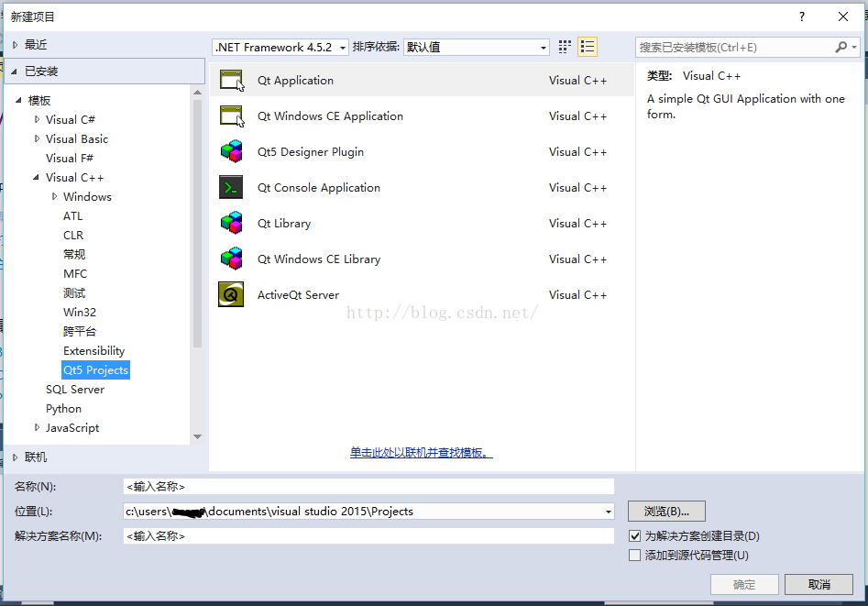Select the ActiveQt Server icon

pos(231,294)
